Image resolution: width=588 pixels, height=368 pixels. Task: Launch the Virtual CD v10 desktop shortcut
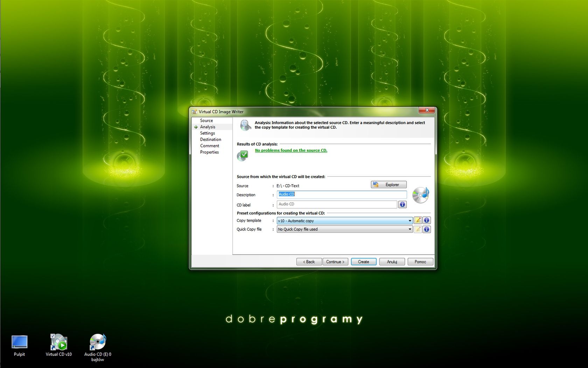coord(58,346)
